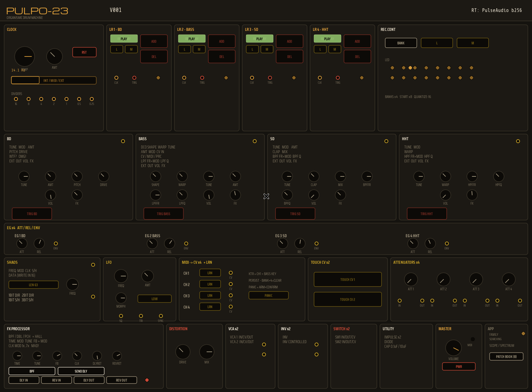
Task: Toggle the LFO LOW range button
Action: pyautogui.click(x=155, y=299)
